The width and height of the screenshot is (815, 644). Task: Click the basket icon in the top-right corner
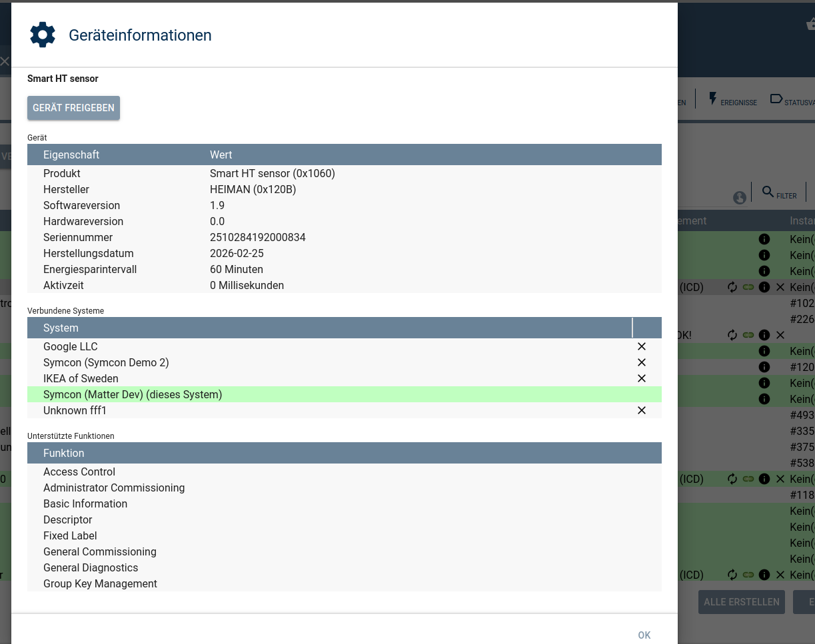coord(810,24)
